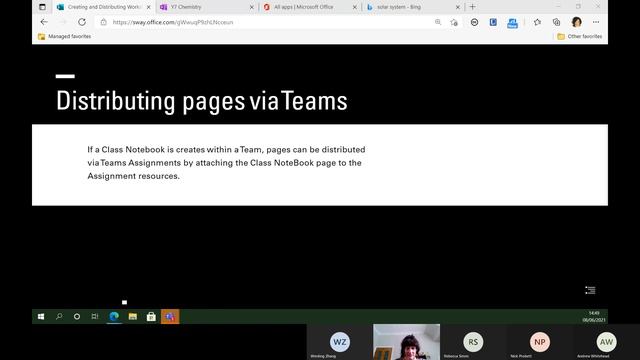This screenshot has height=360, width=640.
Task: Select the WZ participant tile
Action: pos(340,342)
